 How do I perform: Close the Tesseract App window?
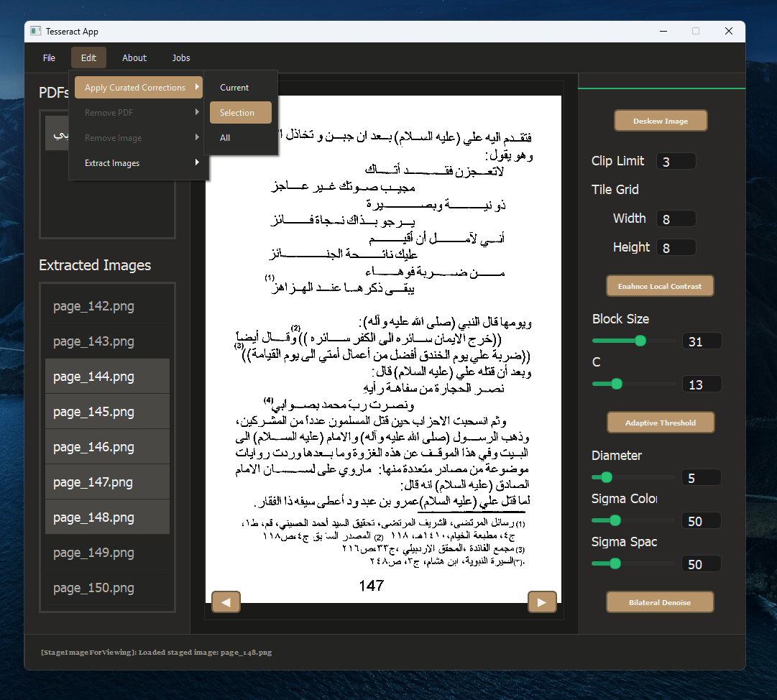728,31
